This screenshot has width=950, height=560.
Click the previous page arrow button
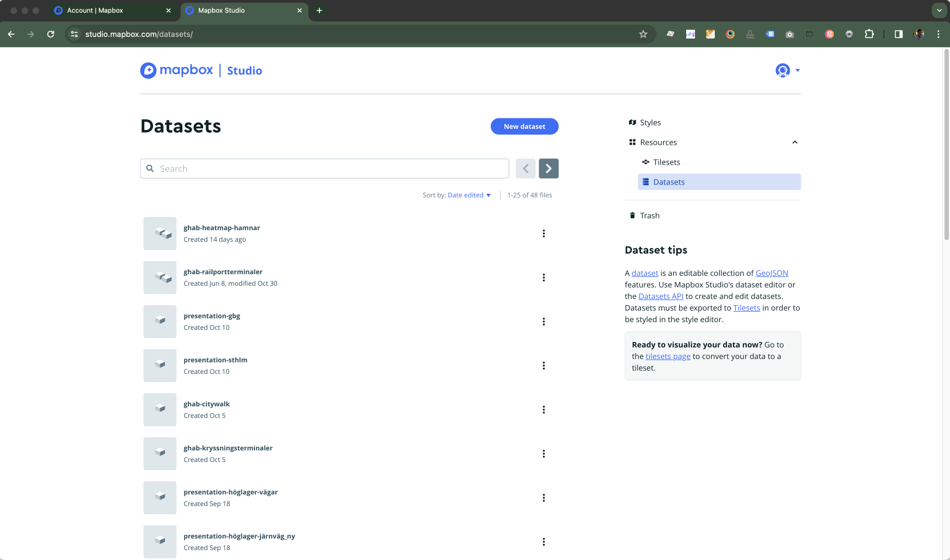(525, 168)
